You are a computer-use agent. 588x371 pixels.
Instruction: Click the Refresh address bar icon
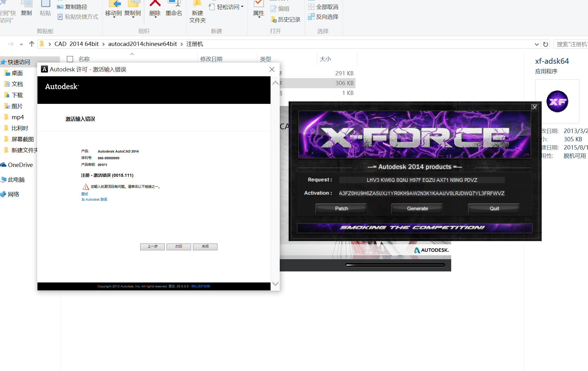(546, 44)
